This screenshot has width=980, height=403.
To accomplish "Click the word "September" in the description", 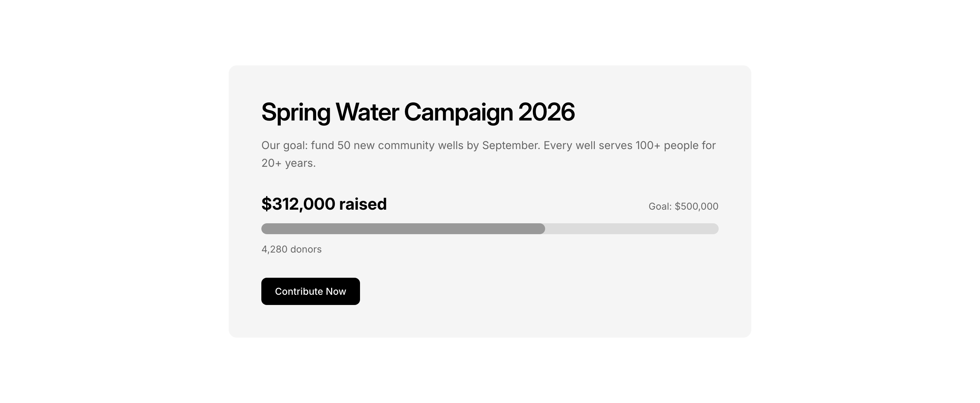I will (510, 145).
